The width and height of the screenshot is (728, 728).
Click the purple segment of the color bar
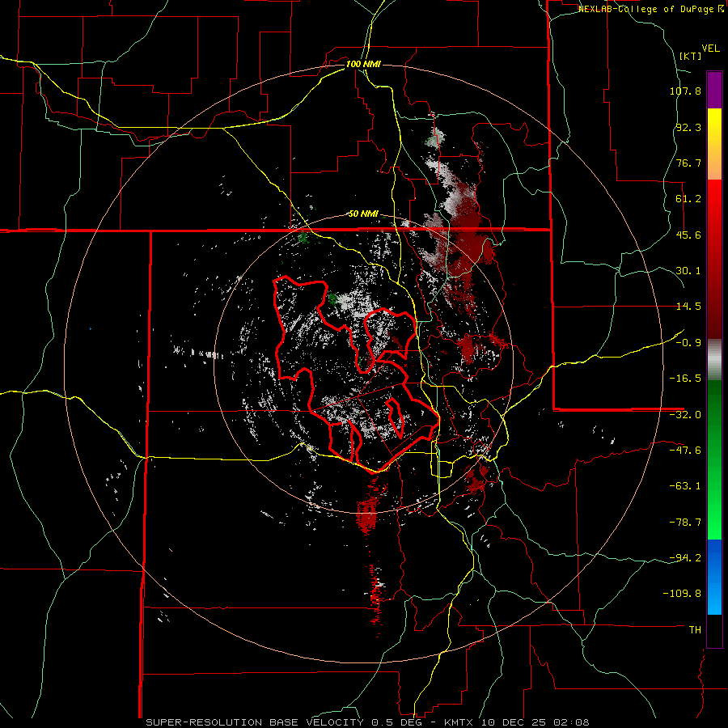click(x=714, y=90)
